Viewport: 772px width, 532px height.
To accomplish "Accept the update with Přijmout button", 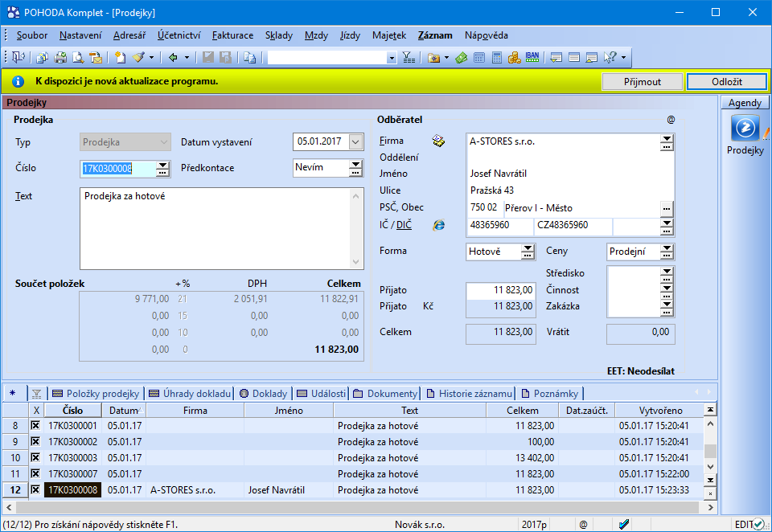I will (x=643, y=82).
